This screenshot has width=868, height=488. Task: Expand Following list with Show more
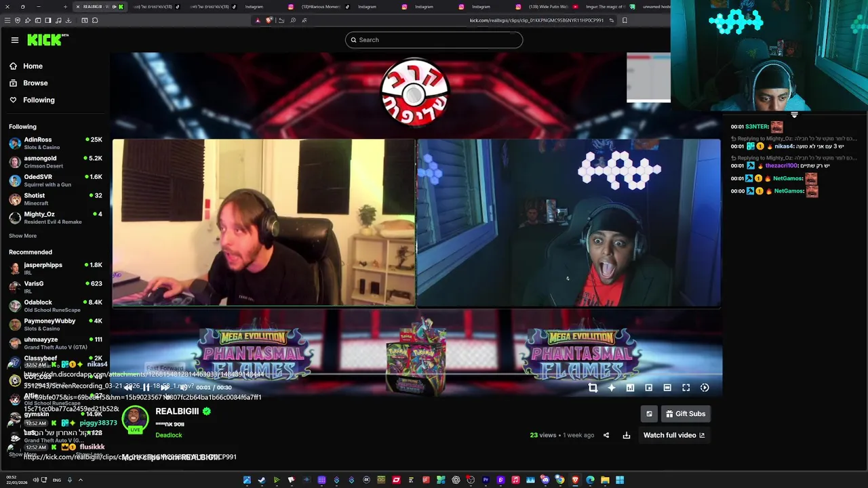[22, 236]
